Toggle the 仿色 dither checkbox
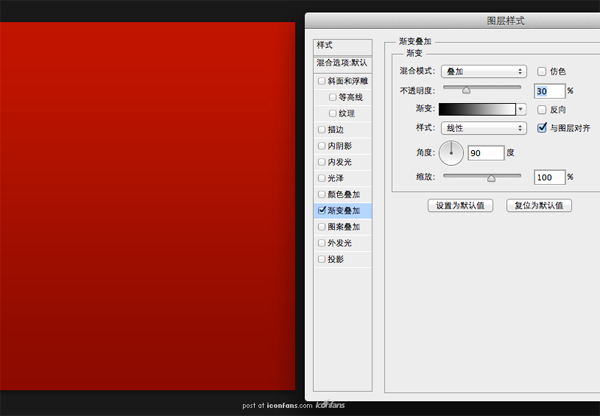This screenshot has width=600, height=416. (541, 72)
